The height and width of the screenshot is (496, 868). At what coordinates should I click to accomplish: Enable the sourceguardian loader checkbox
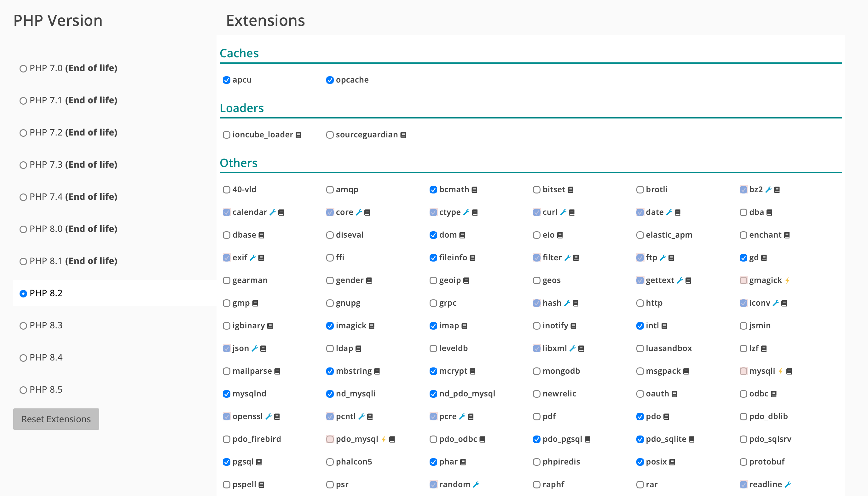(330, 135)
